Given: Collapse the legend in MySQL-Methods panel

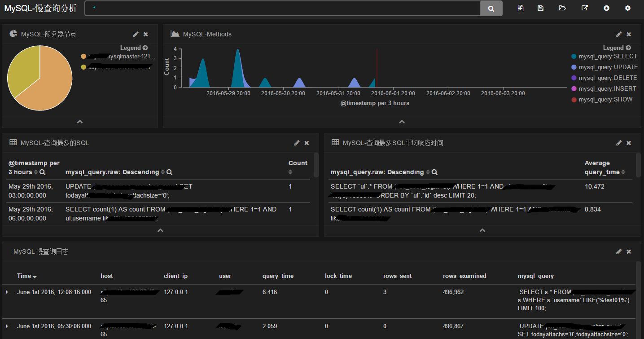Looking at the screenshot, I should (617, 48).
